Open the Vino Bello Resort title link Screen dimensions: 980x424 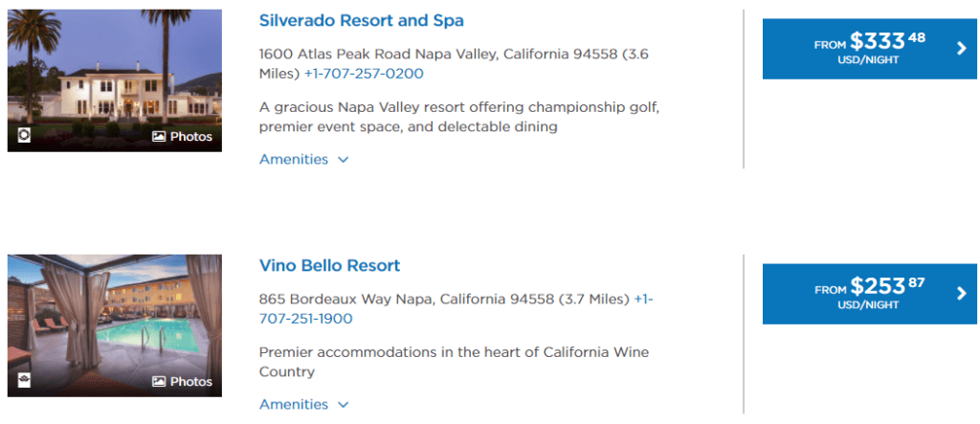point(329,266)
